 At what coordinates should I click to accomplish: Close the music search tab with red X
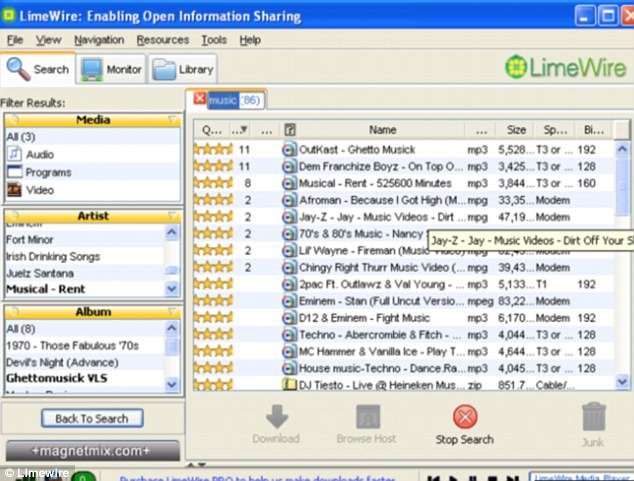pos(199,99)
